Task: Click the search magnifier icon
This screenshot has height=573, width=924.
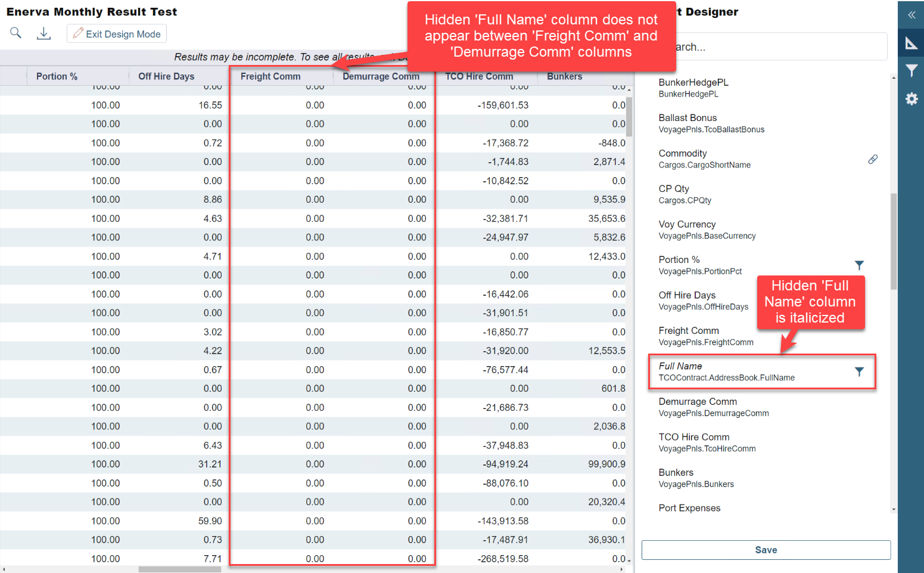Action: pos(16,33)
